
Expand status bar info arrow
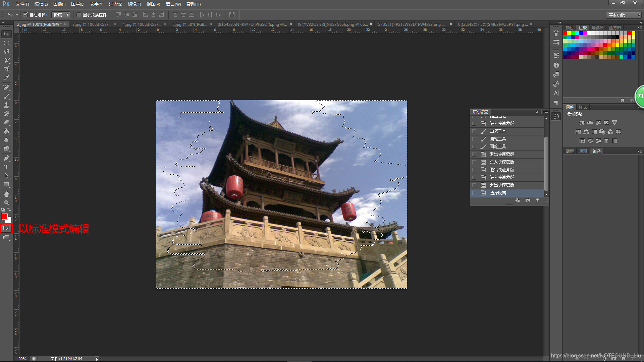click(x=97, y=359)
